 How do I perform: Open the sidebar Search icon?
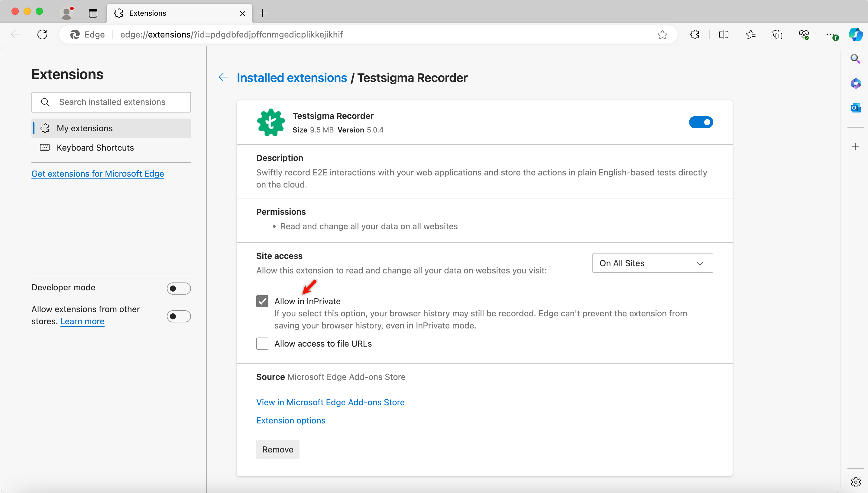[x=855, y=59]
